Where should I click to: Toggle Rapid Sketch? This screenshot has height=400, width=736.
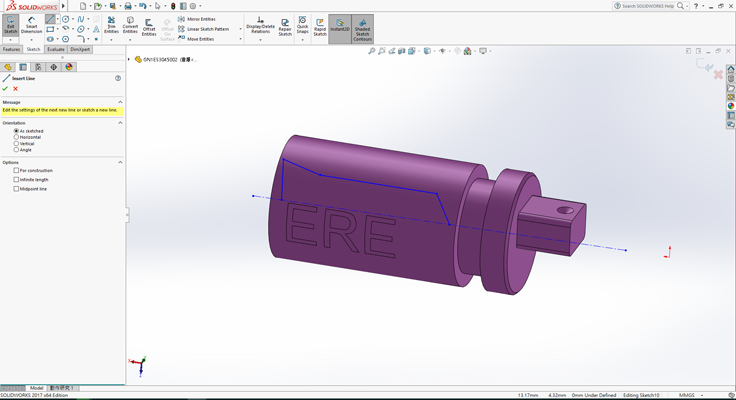320,27
